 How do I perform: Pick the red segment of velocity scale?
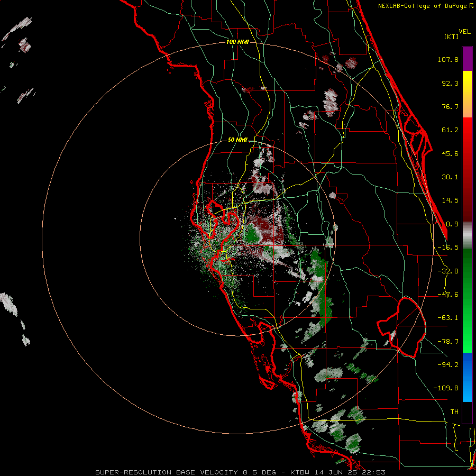467,169
